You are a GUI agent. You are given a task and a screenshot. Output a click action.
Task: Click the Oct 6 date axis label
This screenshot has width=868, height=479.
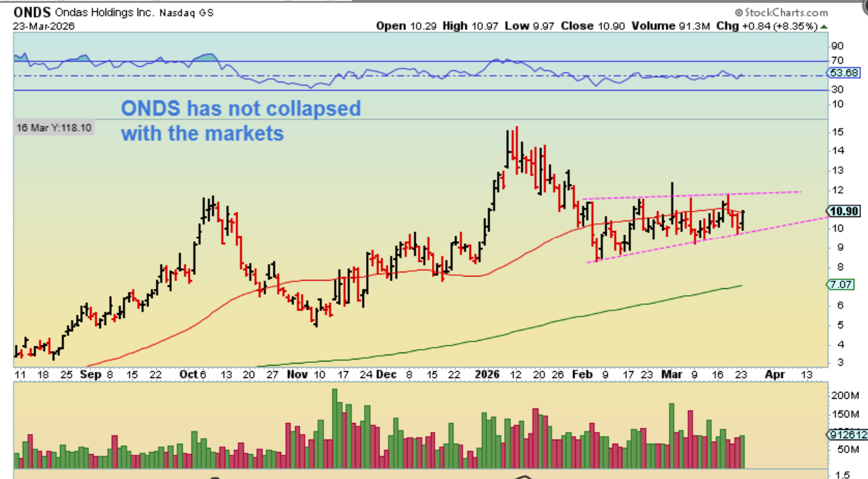(193, 374)
